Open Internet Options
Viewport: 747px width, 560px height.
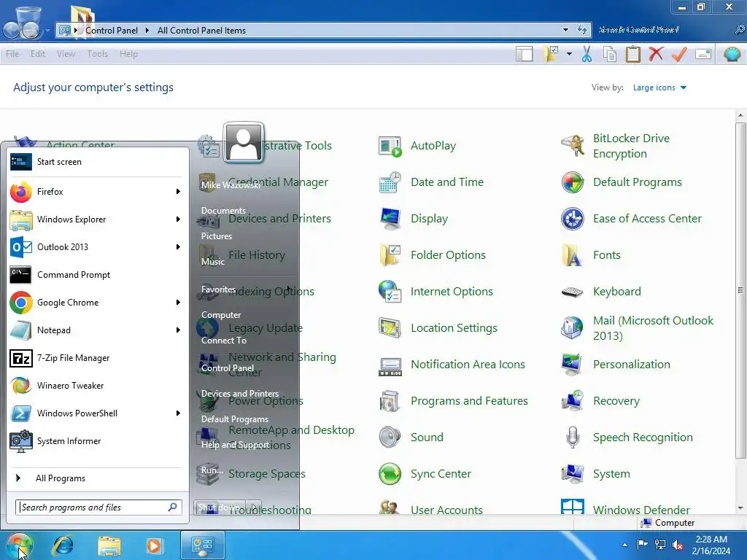[x=436, y=292]
